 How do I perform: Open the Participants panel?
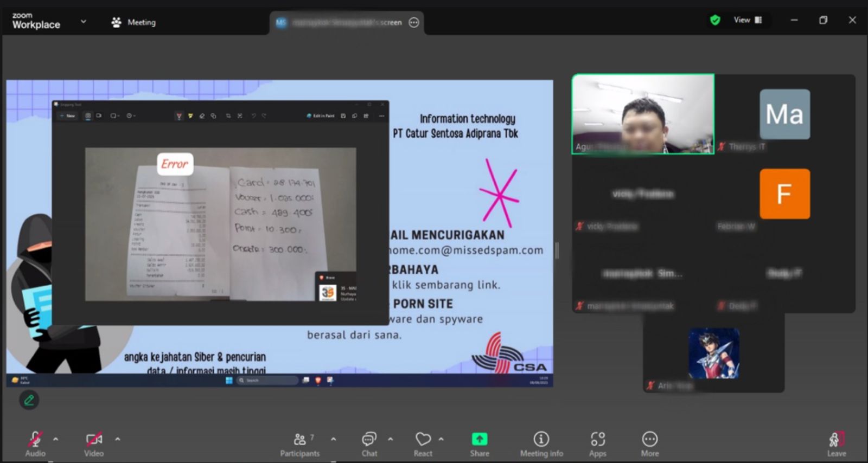299,443
